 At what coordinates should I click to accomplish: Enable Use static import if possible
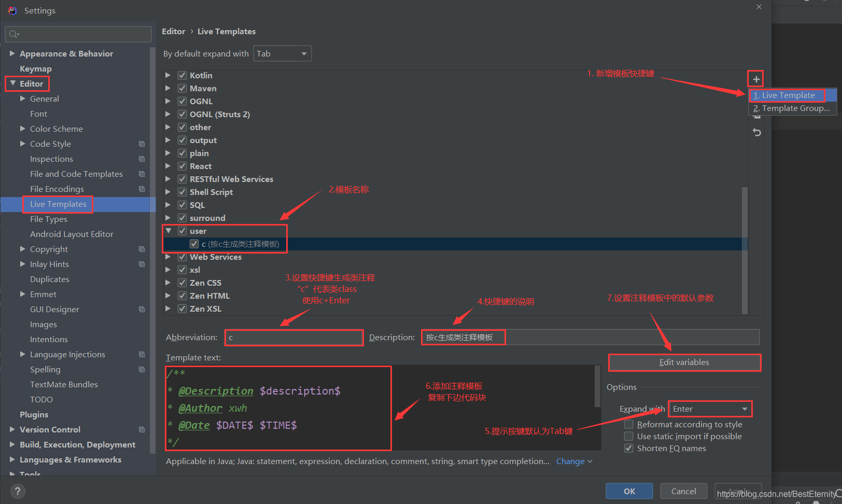click(628, 436)
